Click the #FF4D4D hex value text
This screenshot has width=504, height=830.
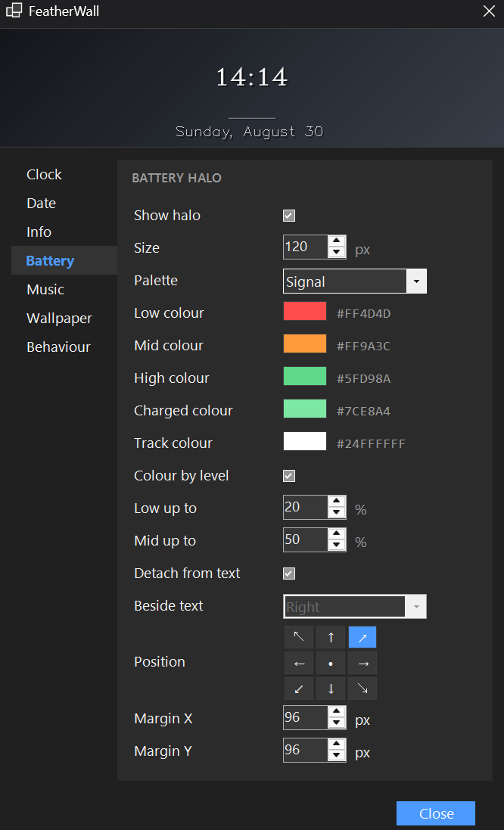tap(364, 313)
